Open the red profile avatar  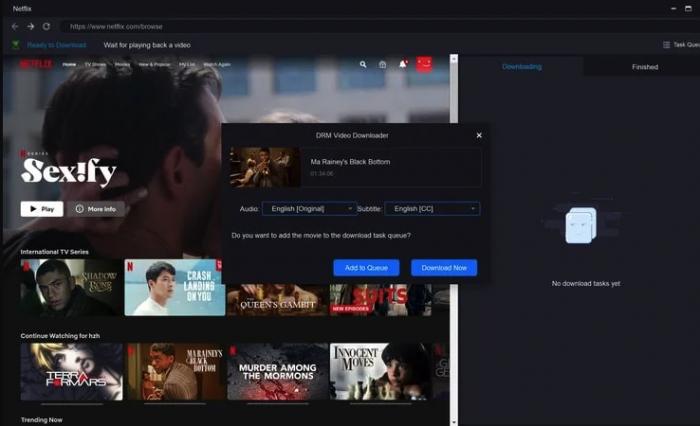pos(424,64)
